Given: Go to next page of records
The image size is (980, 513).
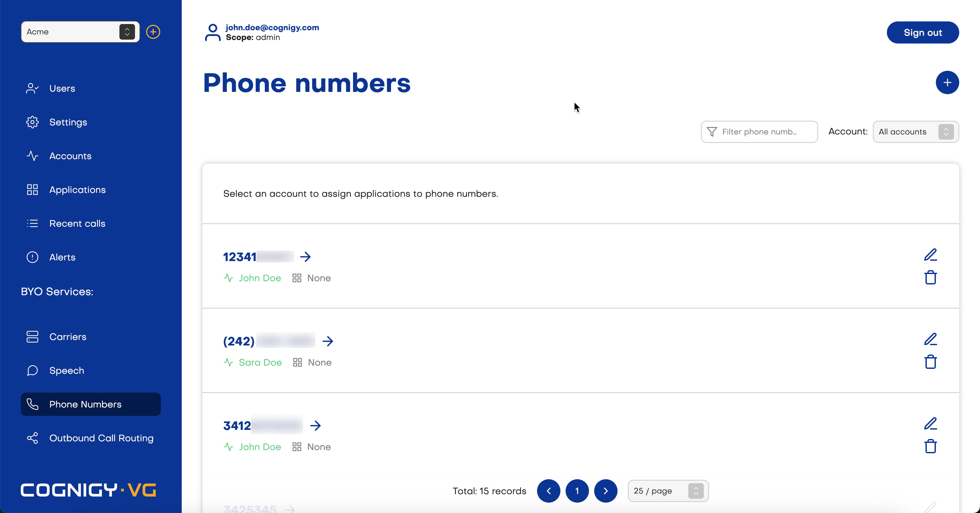Looking at the screenshot, I should (606, 491).
